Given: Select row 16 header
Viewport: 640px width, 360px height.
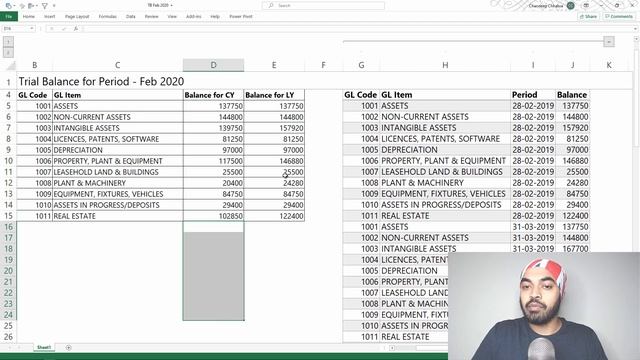Looking at the screenshot, I should (x=8, y=227).
